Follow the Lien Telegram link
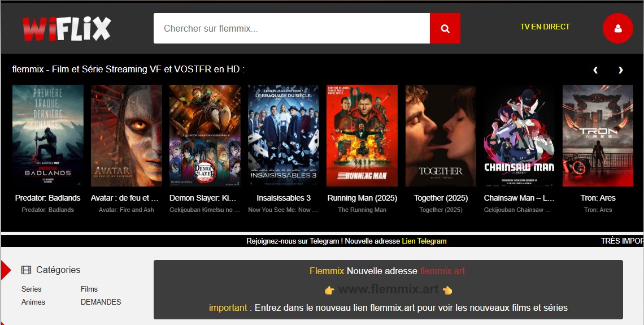644x325 pixels. coord(424,241)
